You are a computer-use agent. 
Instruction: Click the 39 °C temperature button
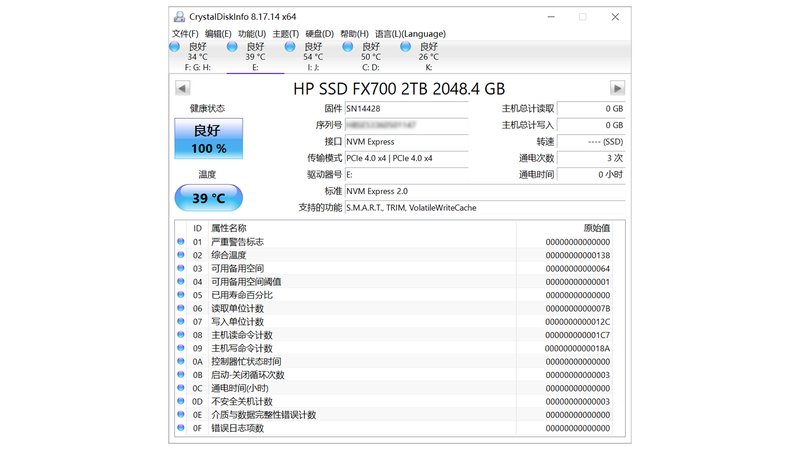[209, 198]
